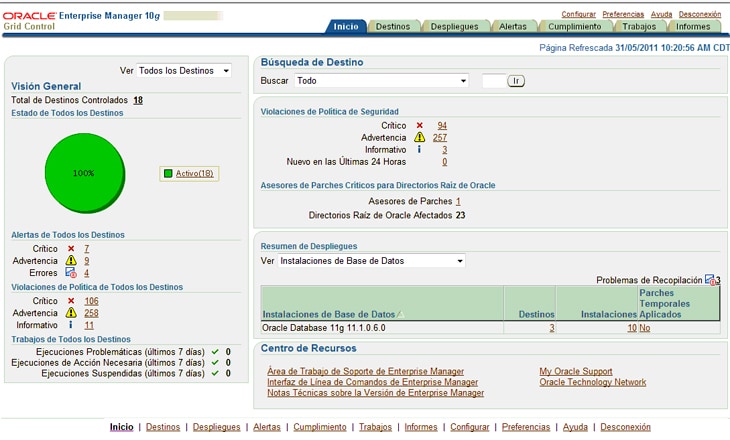
Task: Open the 257 warning security violations link
Action: pos(440,137)
